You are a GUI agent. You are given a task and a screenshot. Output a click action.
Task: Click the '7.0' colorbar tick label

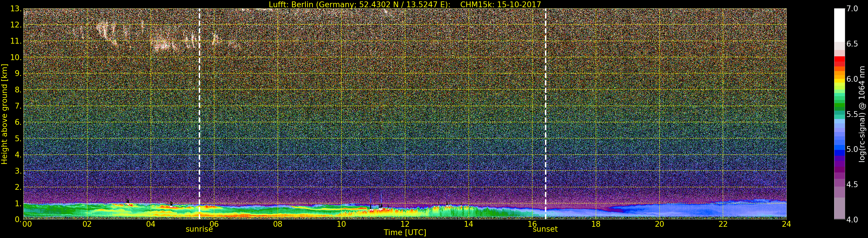852,9
